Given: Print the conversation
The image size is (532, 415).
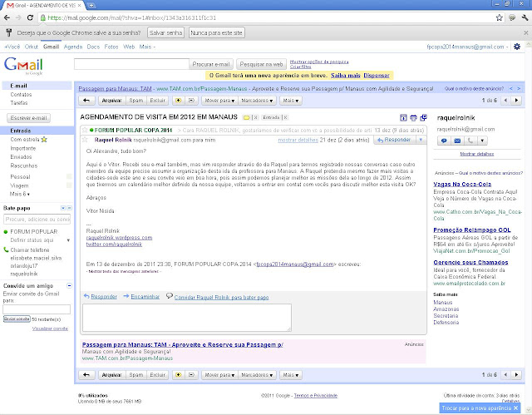Looking at the screenshot, I should click(x=413, y=118).
